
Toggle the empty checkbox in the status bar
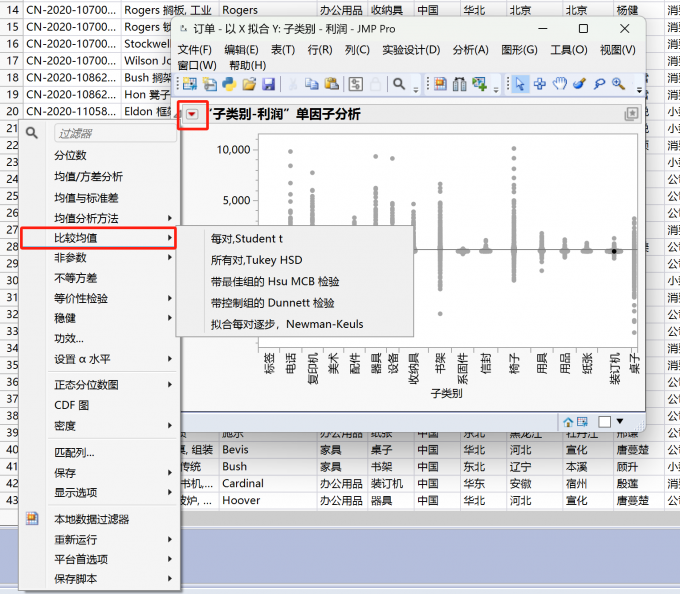tap(604, 421)
